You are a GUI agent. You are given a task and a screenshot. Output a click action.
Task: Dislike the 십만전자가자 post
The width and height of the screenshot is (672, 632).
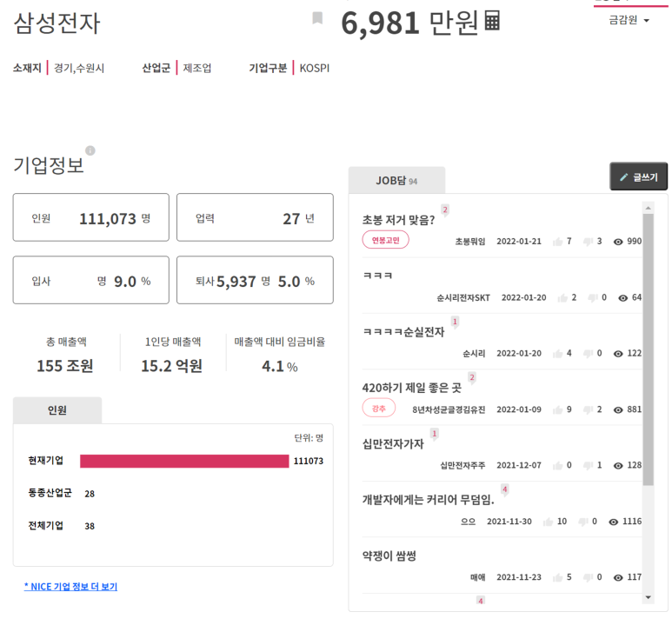point(588,465)
